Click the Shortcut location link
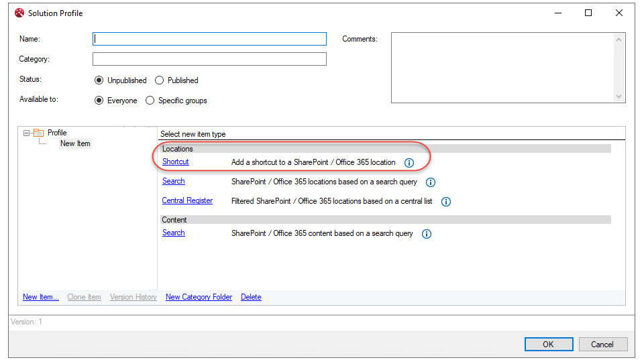This screenshot has height=362, width=644. coord(176,162)
